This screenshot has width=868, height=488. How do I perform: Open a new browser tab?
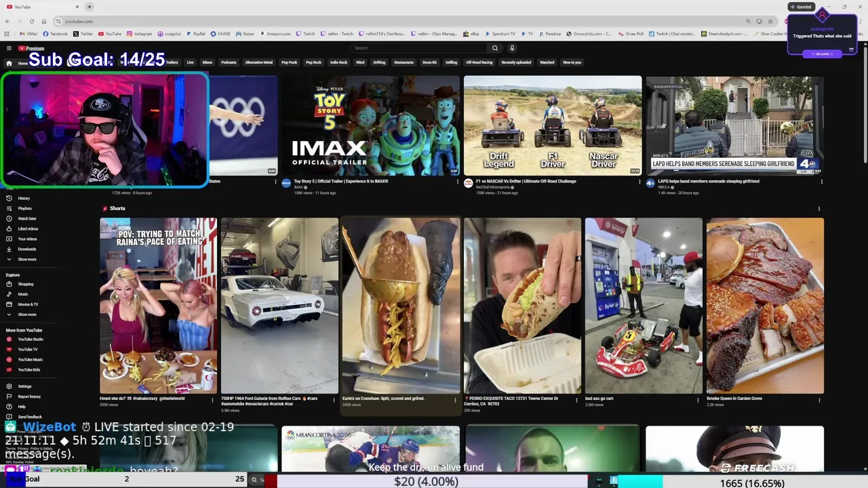click(x=89, y=7)
